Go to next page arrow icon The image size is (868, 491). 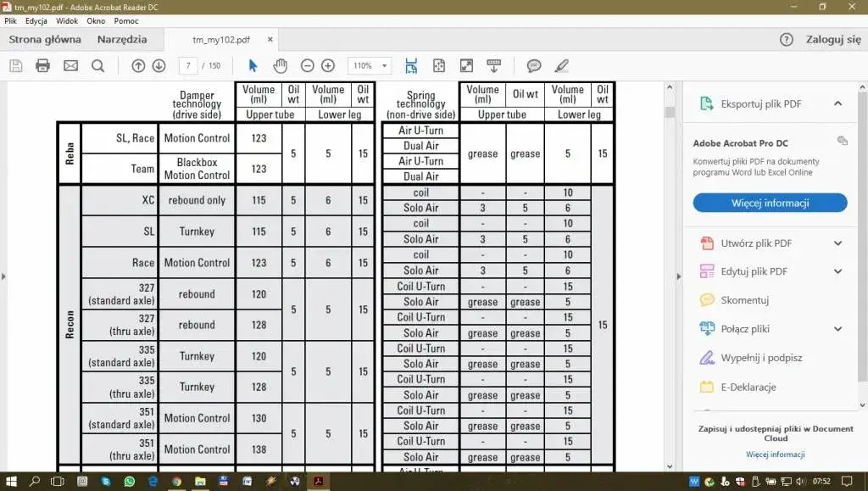click(159, 66)
